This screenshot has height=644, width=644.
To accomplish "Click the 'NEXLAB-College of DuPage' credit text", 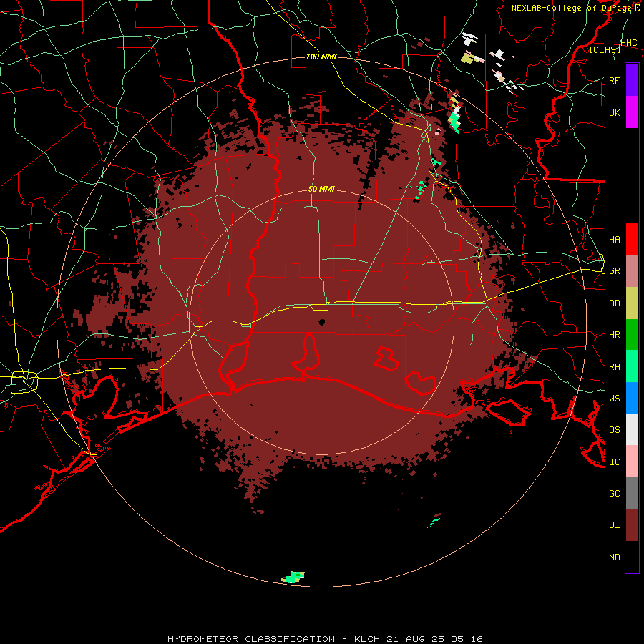I will point(572,8).
